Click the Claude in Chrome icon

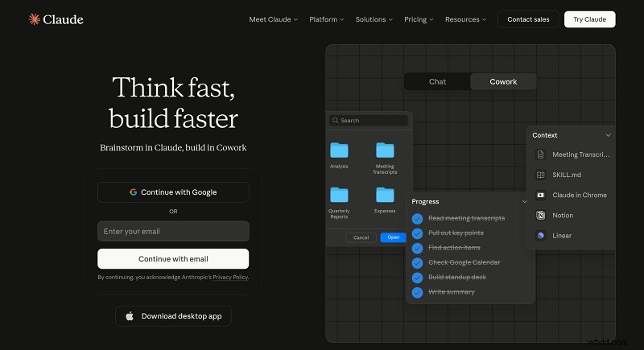pyautogui.click(x=541, y=195)
